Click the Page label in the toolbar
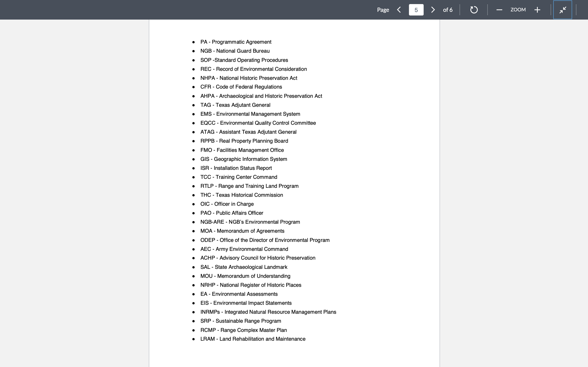Image resolution: width=588 pixels, height=367 pixels. [383, 10]
